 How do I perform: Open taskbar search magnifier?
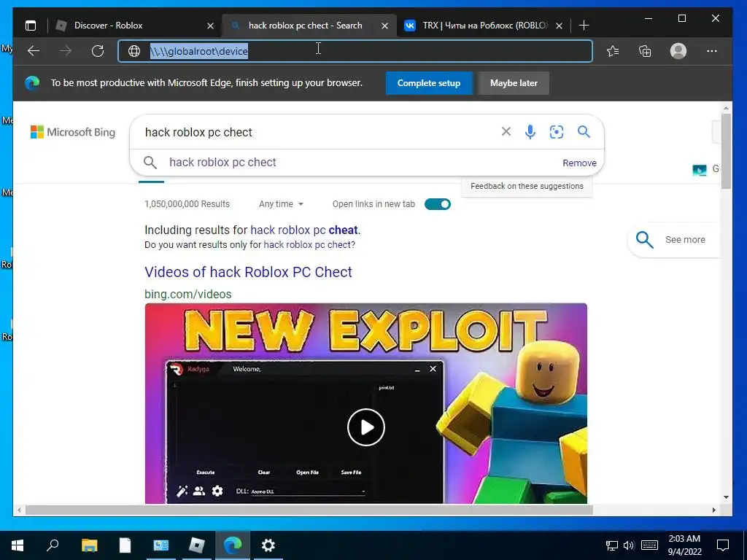point(53,545)
